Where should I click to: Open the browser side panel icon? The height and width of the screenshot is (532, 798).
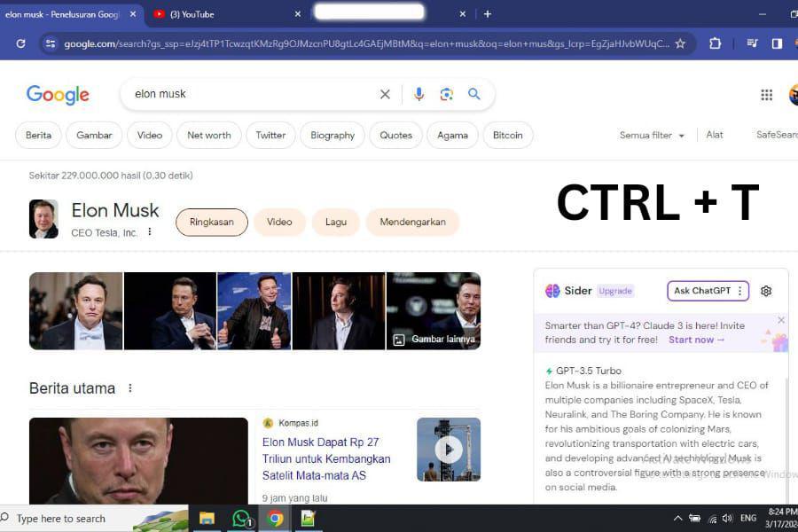click(x=777, y=43)
